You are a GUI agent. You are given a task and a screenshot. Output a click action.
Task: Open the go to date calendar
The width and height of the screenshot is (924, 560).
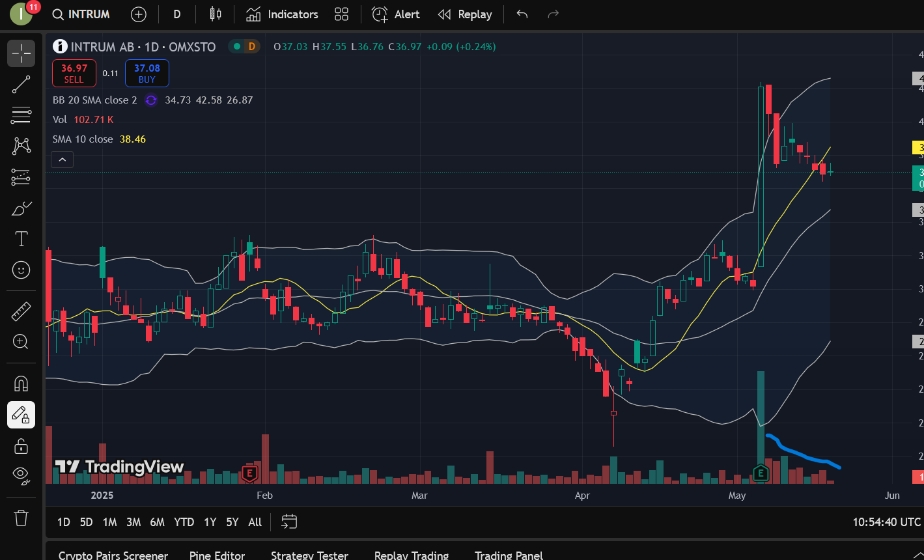(289, 522)
